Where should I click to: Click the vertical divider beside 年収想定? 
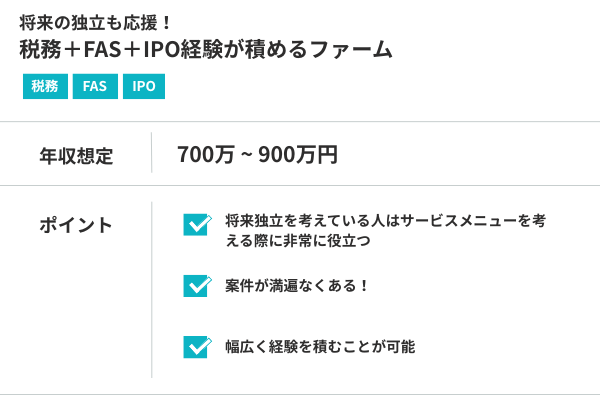click(152, 154)
